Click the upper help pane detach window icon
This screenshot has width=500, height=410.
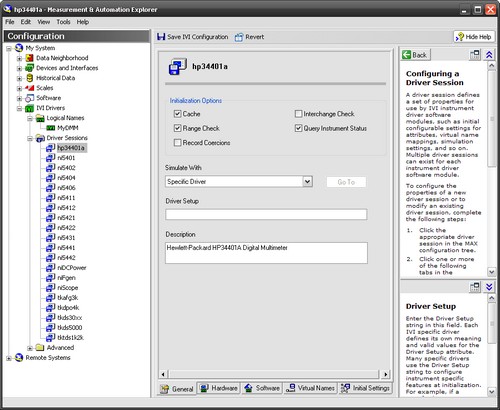(475, 55)
